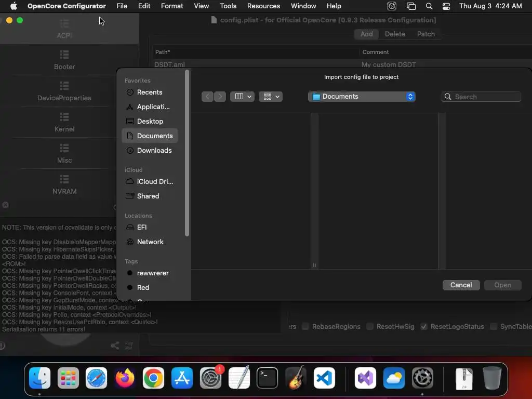Switch to the Add tab
Screen dimensions: 532x399
tap(366, 34)
